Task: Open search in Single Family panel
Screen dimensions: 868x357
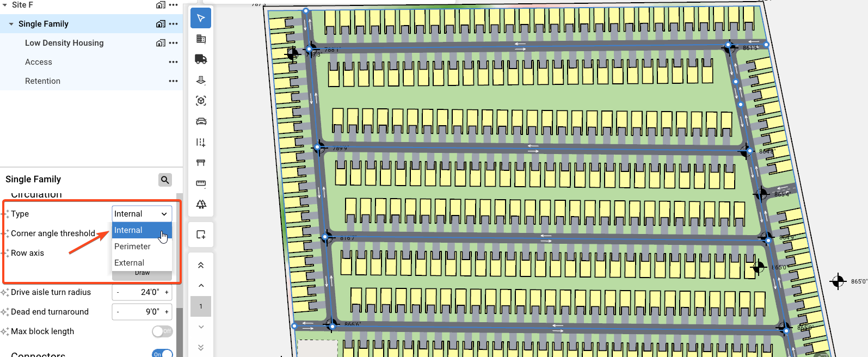Action: click(x=165, y=180)
